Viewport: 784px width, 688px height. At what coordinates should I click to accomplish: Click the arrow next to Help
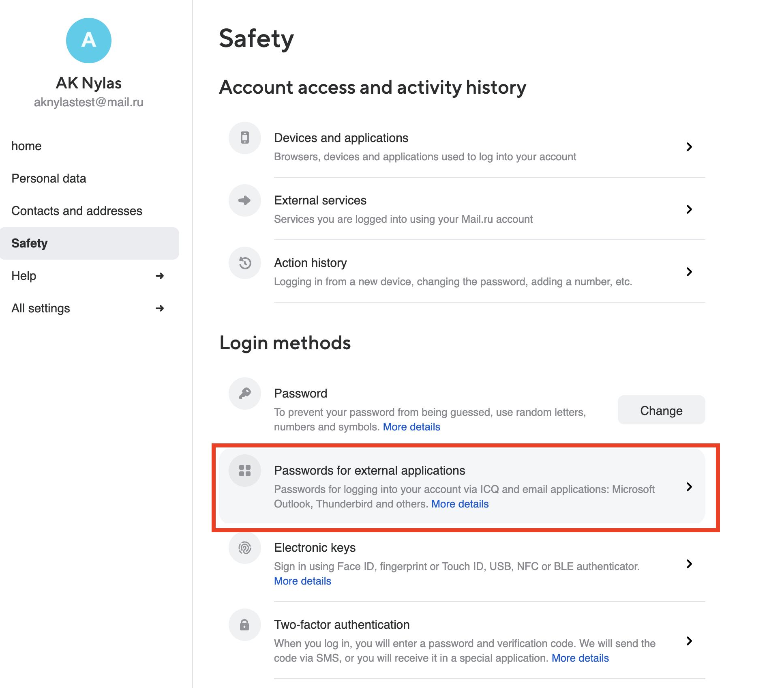pyautogui.click(x=160, y=276)
